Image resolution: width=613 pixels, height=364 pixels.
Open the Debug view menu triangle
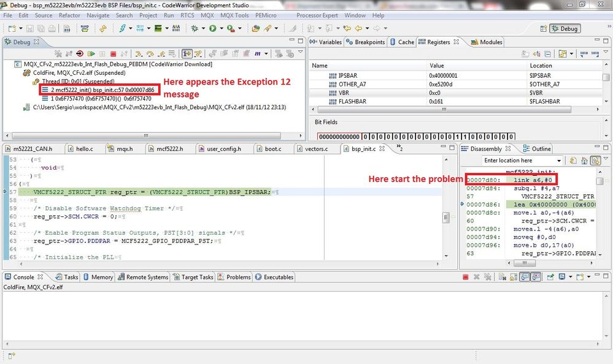point(300,51)
